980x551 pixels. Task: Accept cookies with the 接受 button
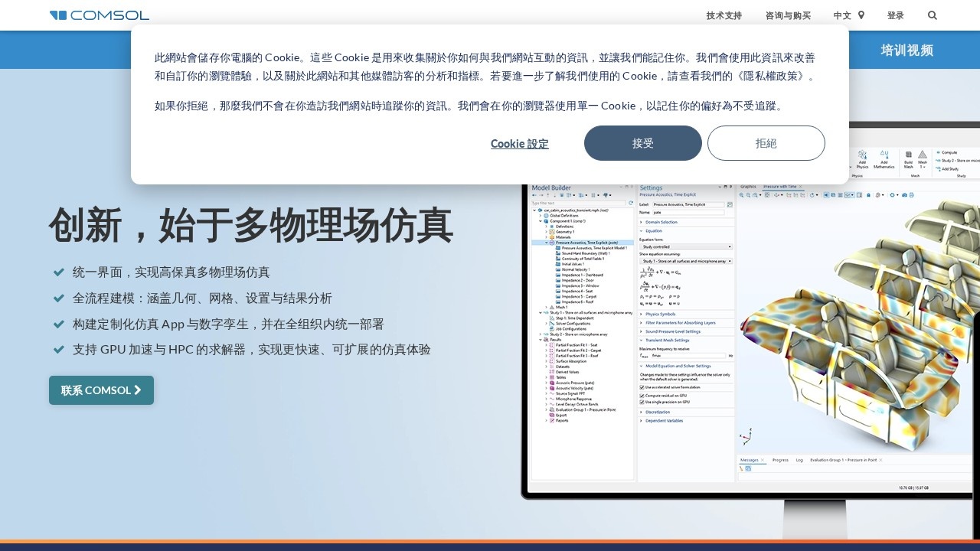pyautogui.click(x=643, y=143)
